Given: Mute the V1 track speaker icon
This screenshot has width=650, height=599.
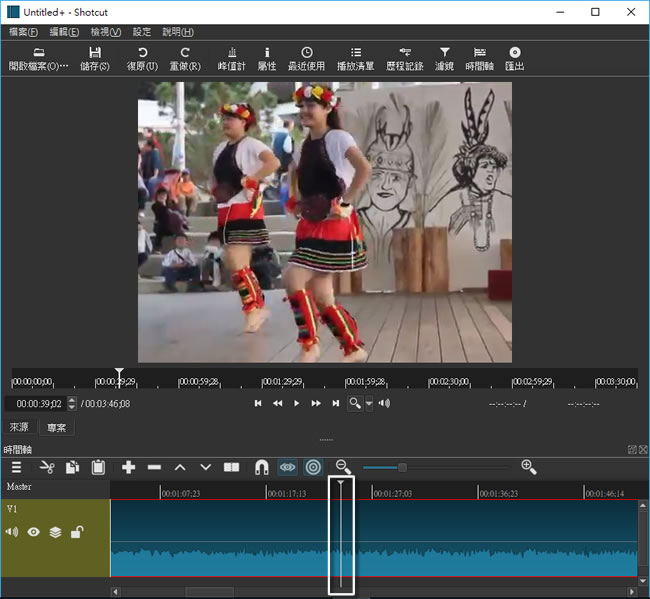Looking at the screenshot, I should pos(12,531).
